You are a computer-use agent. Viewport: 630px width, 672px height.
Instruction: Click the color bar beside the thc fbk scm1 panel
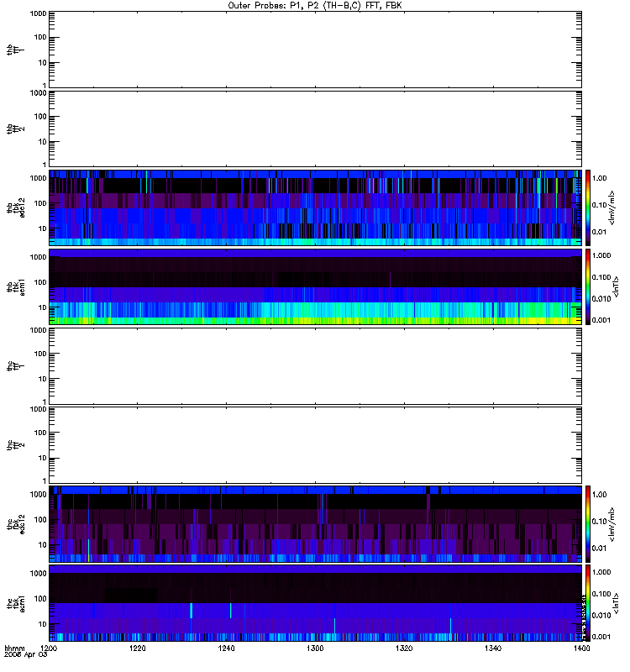pos(588,603)
